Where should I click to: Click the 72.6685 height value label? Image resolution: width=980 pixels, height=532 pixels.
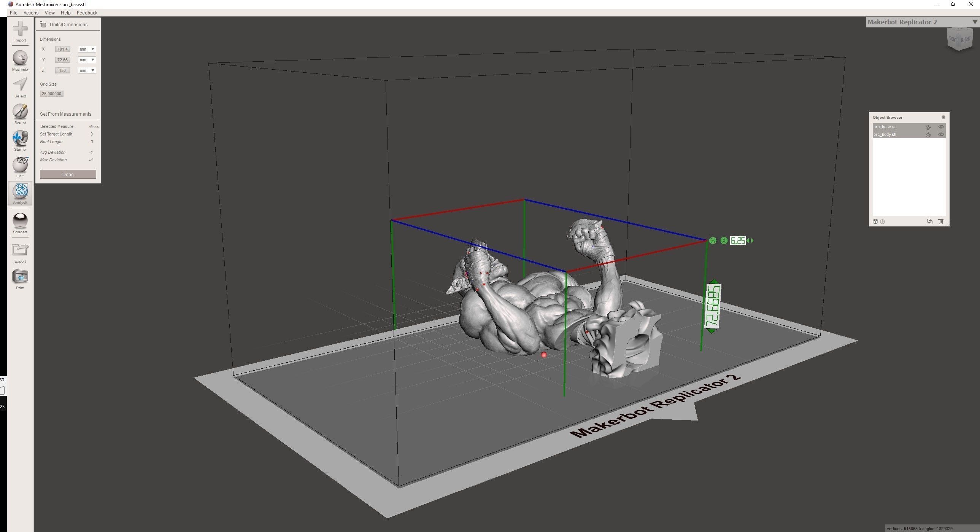pyautogui.click(x=713, y=306)
